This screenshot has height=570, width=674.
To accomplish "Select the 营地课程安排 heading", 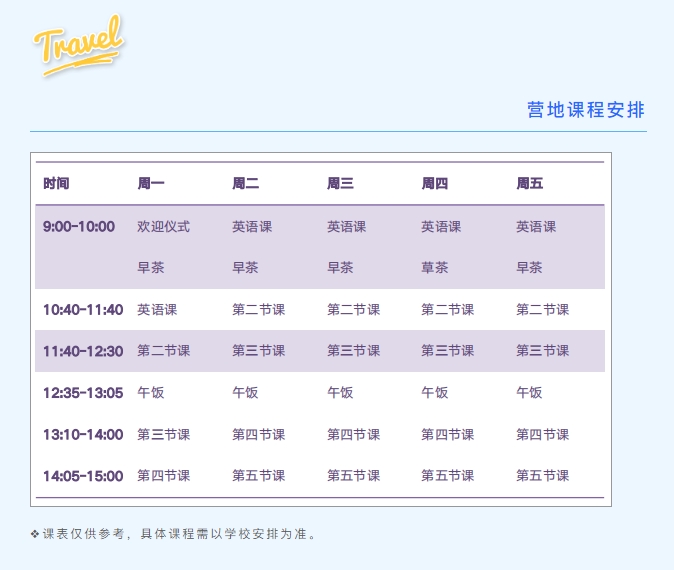I will pos(586,110).
